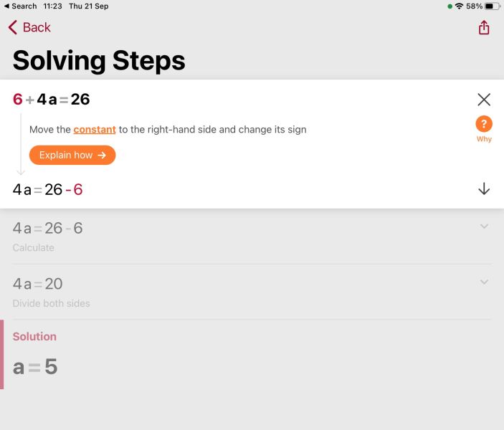Tap the a=5 solution value

[35, 366]
